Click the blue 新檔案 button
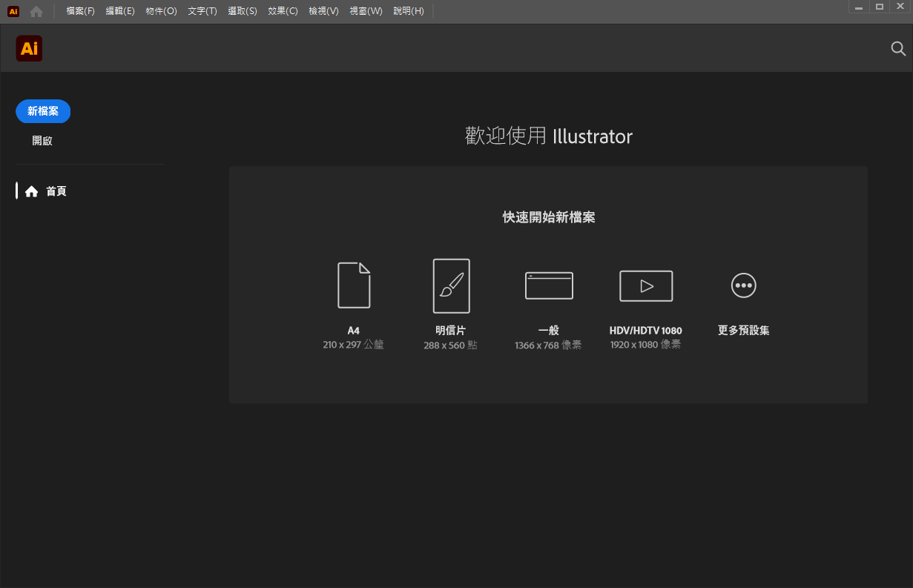 pos(43,111)
